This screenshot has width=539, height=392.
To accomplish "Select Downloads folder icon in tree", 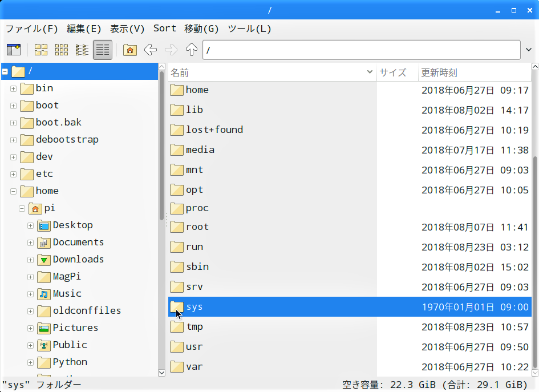I will pyautogui.click(x=44, y=260).
